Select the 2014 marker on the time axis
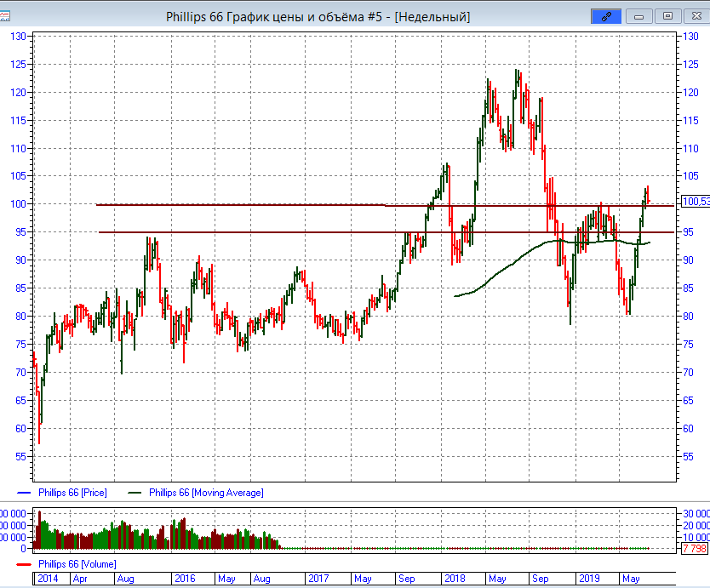This screenshot has height=588, width=710. coord(47,579)
